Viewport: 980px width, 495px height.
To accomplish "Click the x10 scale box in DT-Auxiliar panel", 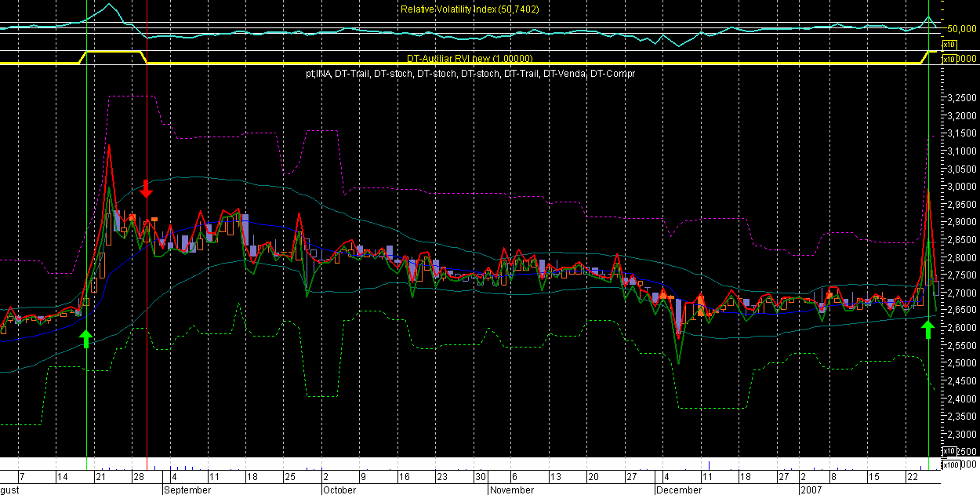I will 948,59.
